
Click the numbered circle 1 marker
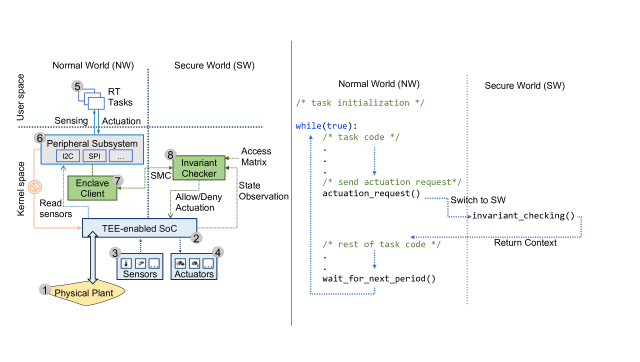(45, 290)
